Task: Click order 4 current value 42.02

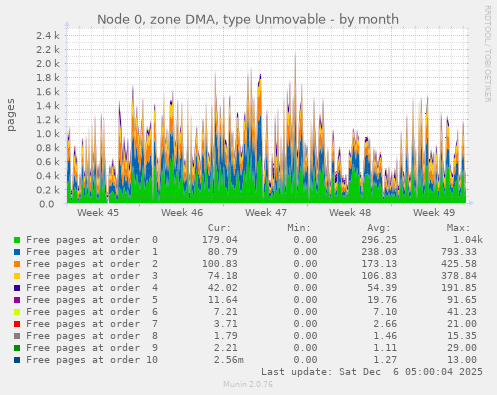Action: click(x=223, y=288)
